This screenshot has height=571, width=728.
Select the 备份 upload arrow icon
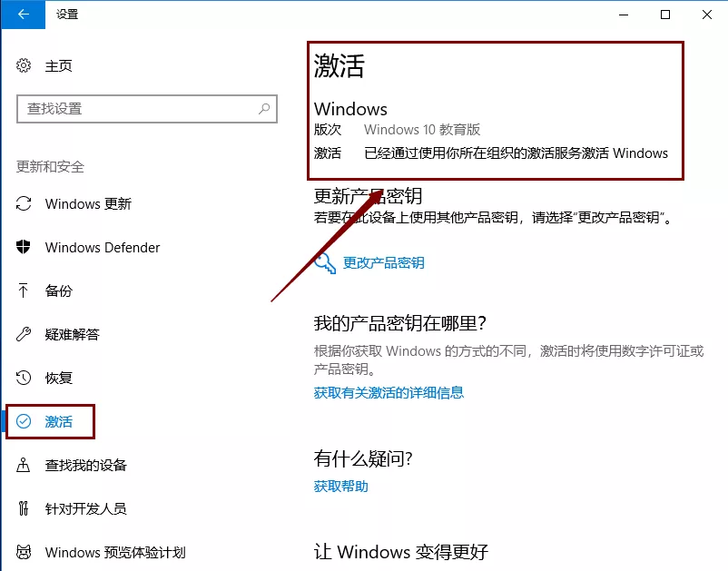tap(24, 290)
